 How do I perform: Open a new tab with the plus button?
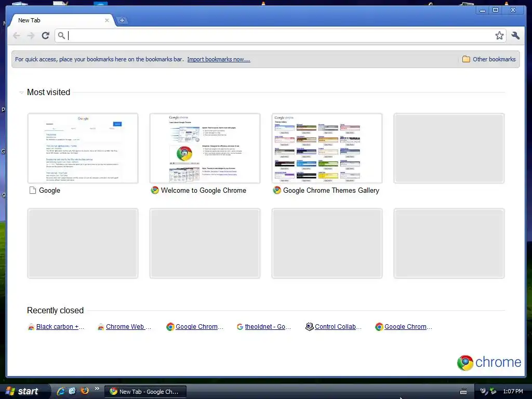[122, 20]
